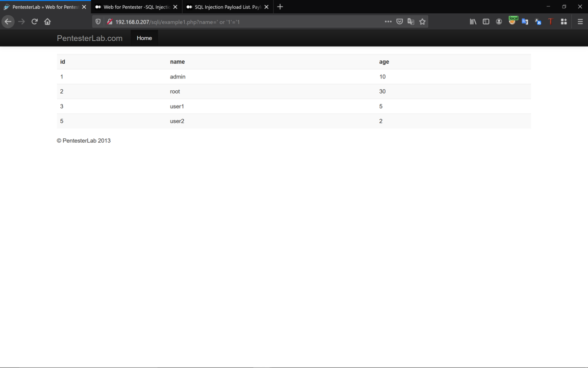This screenshot has height=368, width=588.
Task: Select age value 30 in root row
Action: 382,91
